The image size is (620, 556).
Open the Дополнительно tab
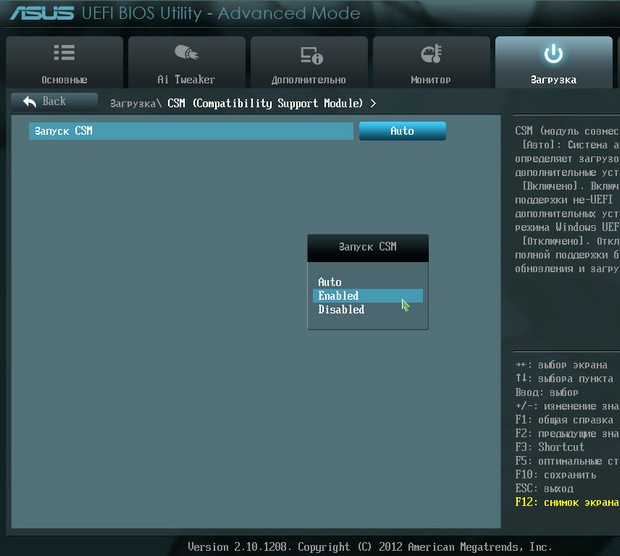(309, 62)
